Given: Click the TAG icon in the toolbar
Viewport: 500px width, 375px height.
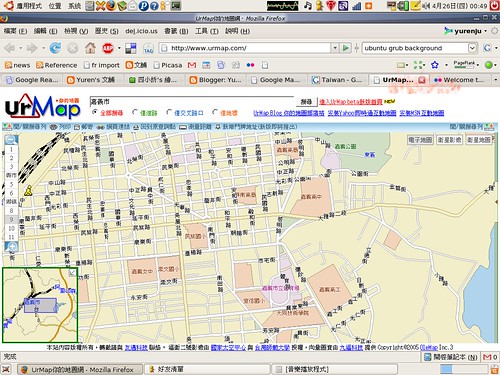Looking at the screenshot, I should pos(148,49).
